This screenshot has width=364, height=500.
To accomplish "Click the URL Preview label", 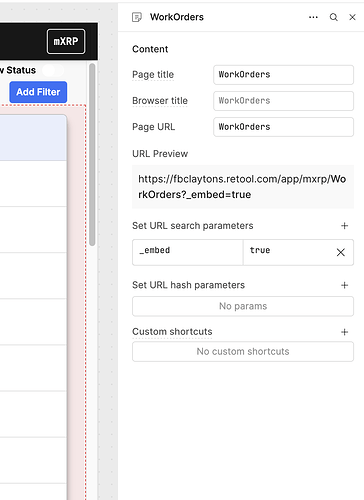I will pyautogui.click(x=160, y=154).
